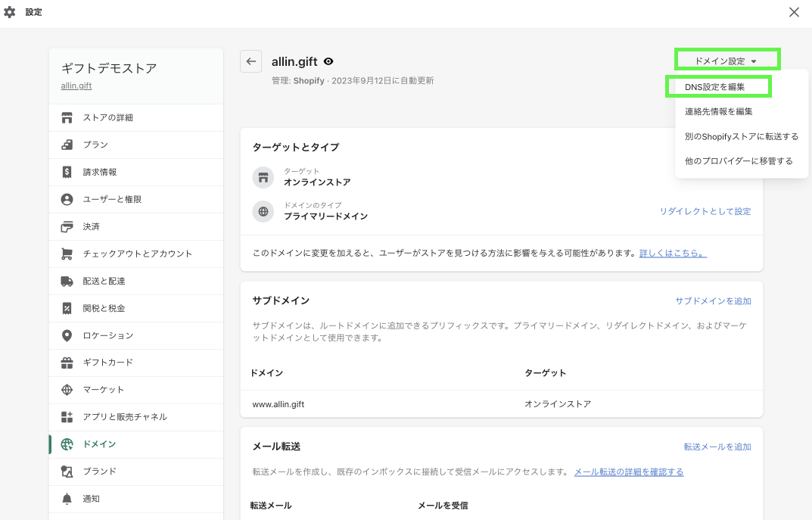Click the Users and permissions icon
This screenshot has width=812, height=520.
pos(67,199)
